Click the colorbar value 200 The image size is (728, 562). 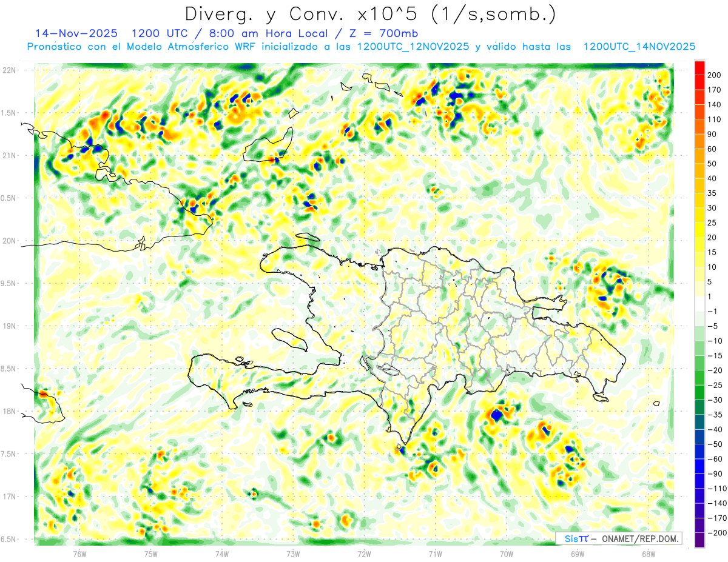click(715, 75)
